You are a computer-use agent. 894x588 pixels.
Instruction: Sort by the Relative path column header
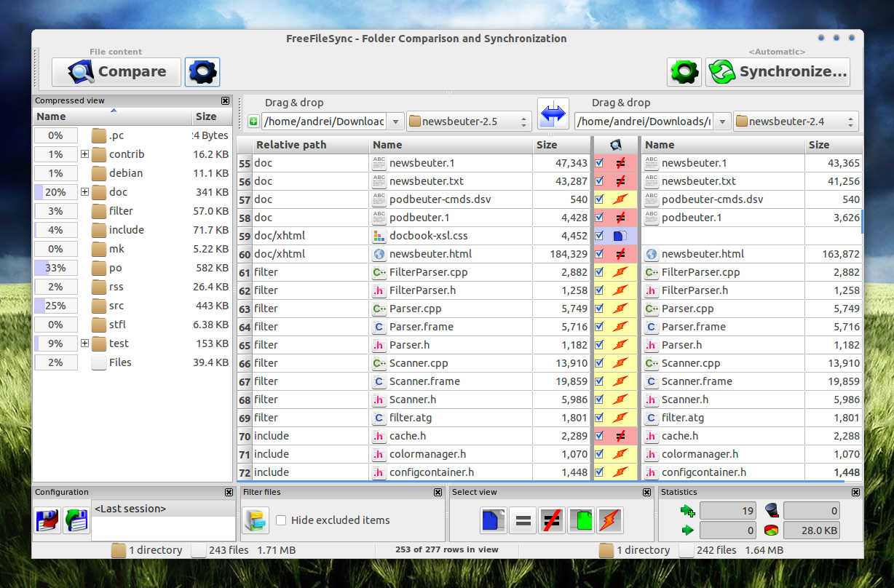click(x=310, y=145)
